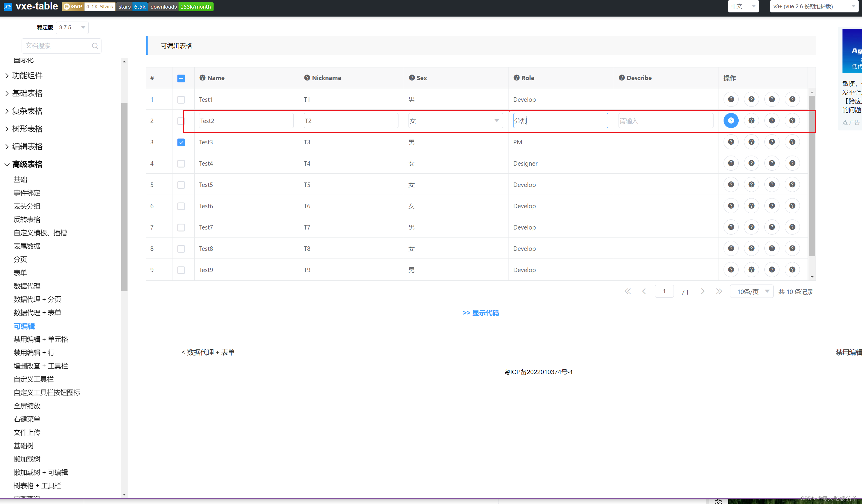This screenshot has width=862, height=504.
Task: Click the last action icon in the Test9 row
Action: click(x=792, y=269)
